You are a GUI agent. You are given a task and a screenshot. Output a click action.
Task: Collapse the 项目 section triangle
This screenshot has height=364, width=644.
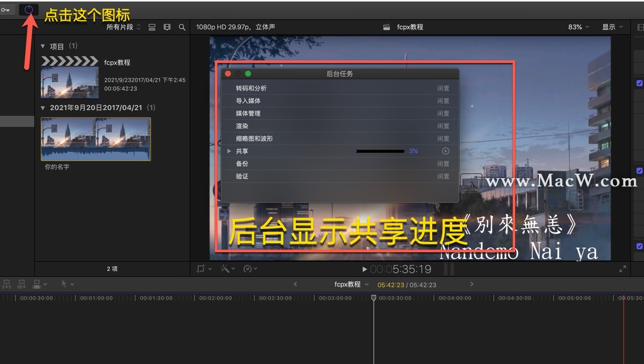click(x=43, y=46)
